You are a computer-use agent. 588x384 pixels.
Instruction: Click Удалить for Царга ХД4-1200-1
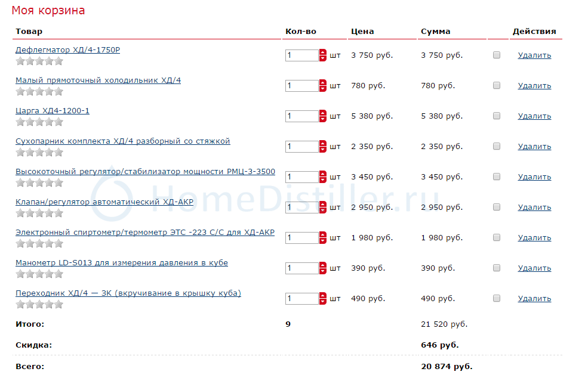[x=534, y=116]
